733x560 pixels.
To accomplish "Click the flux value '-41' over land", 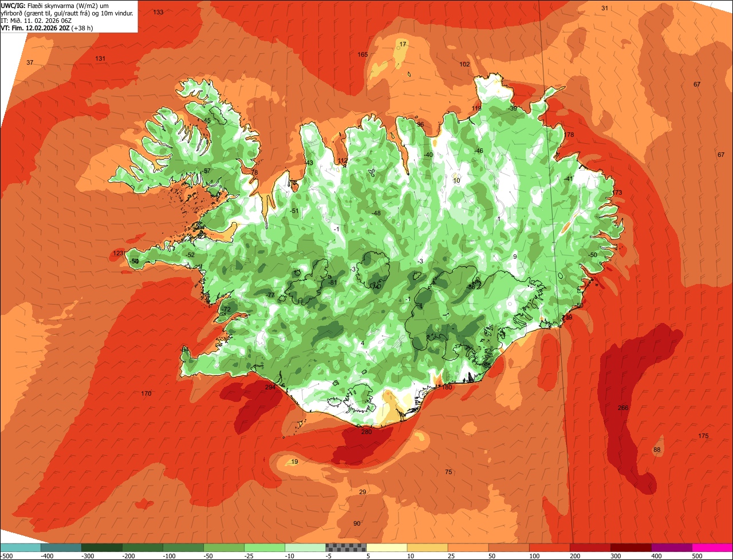I will pos(568,179).
